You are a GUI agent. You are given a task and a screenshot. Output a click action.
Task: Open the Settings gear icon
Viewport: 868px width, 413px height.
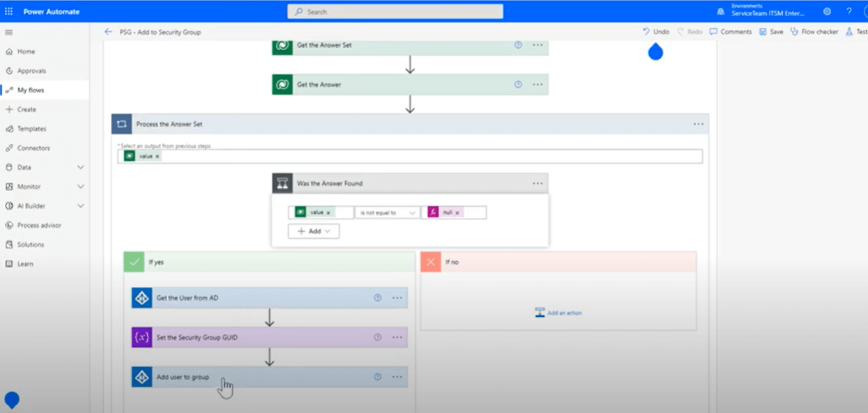pos(827,11)
